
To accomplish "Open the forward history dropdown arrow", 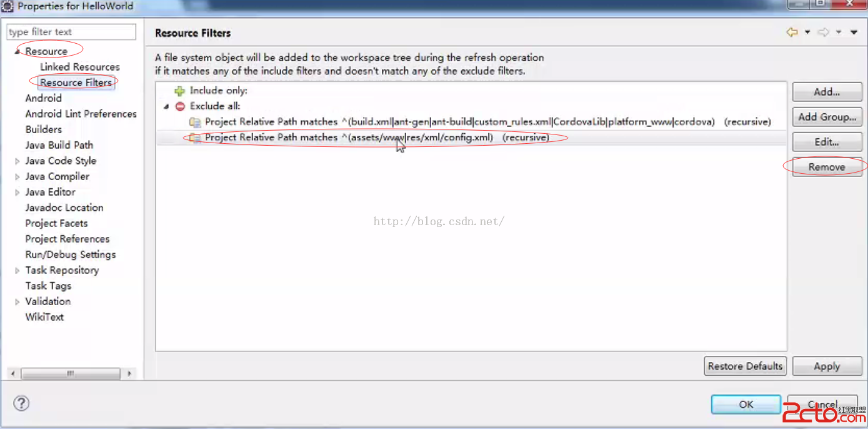I will pyautogui.click(x=839, y=32).
